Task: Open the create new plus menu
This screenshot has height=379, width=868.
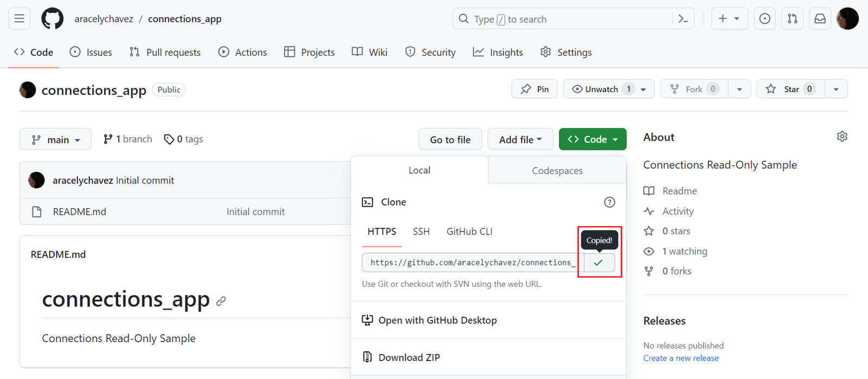Action: click(729, 19)
